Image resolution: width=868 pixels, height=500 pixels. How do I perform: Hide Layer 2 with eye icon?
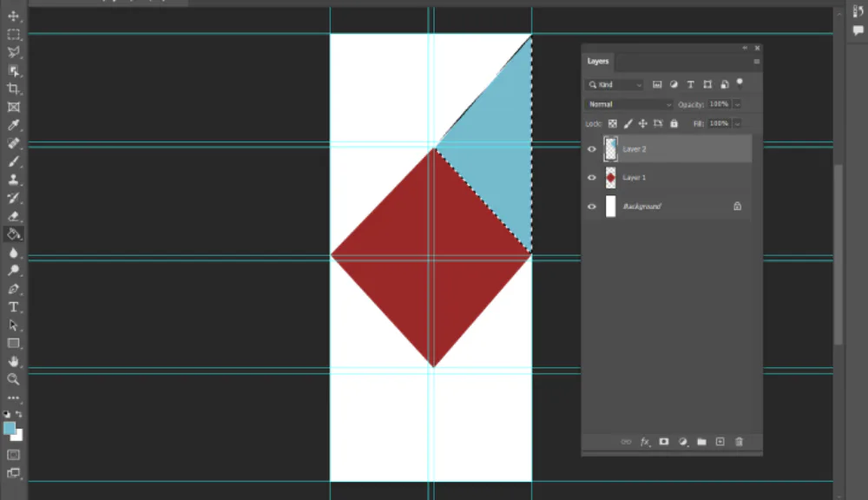(x=592, y=149)
